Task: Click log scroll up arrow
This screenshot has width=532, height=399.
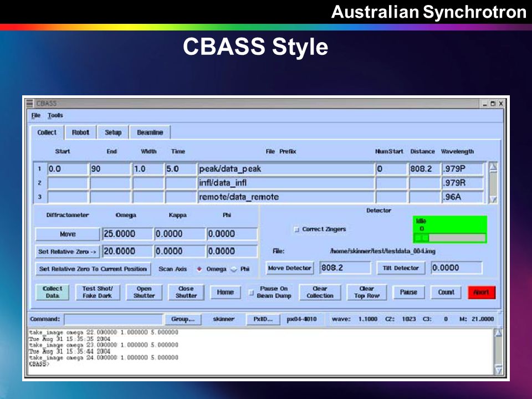Action: pyautogui.click(x=498, y=332)
